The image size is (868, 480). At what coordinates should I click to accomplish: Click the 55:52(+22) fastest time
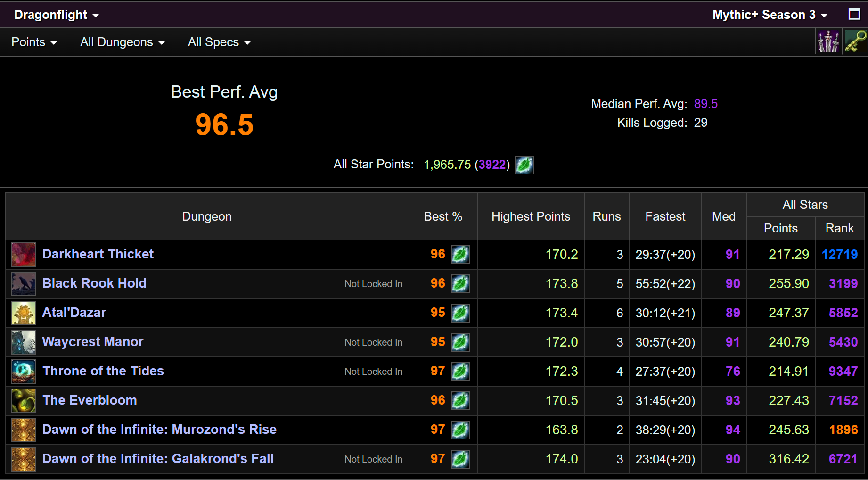665,284
